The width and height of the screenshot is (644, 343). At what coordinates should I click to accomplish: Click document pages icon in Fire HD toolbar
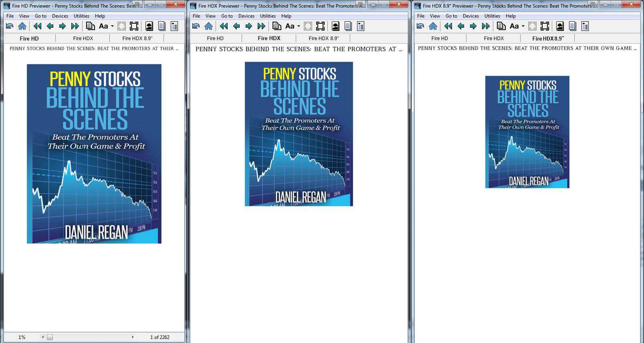coord(91,26)
